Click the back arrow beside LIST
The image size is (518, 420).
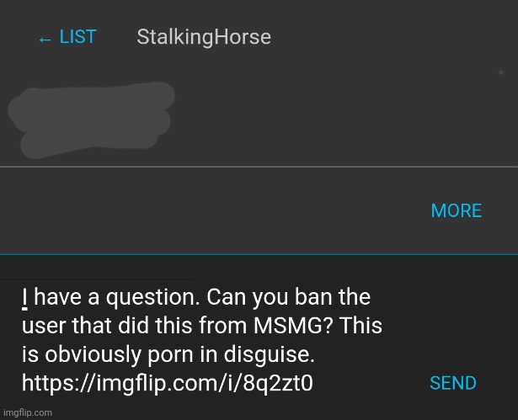point(45,40)
